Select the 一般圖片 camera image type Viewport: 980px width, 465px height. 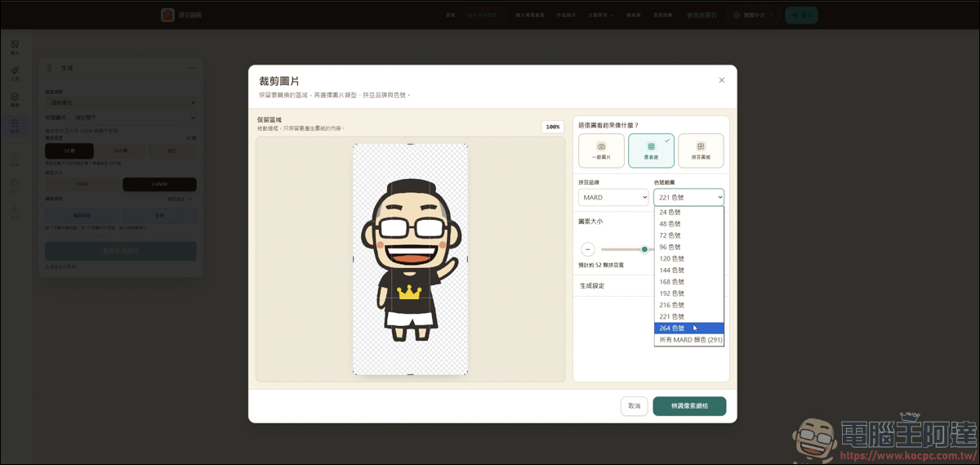[x=601, y=150]
